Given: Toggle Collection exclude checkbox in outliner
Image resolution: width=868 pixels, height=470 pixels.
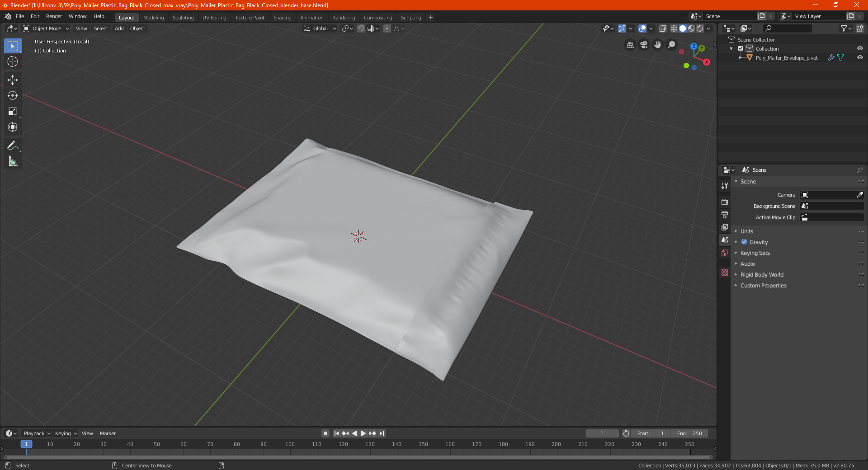Looking at the screenshot, I should [x=741, y=48].
